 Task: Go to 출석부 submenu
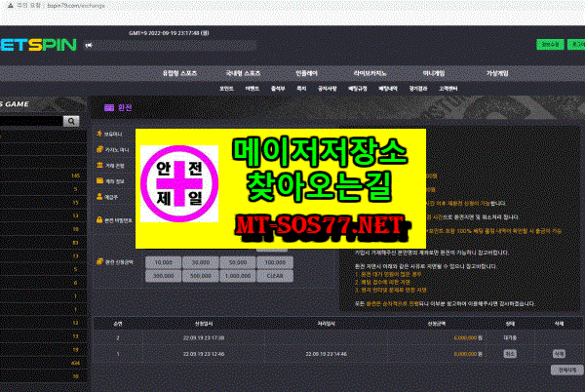pos(278,89)
